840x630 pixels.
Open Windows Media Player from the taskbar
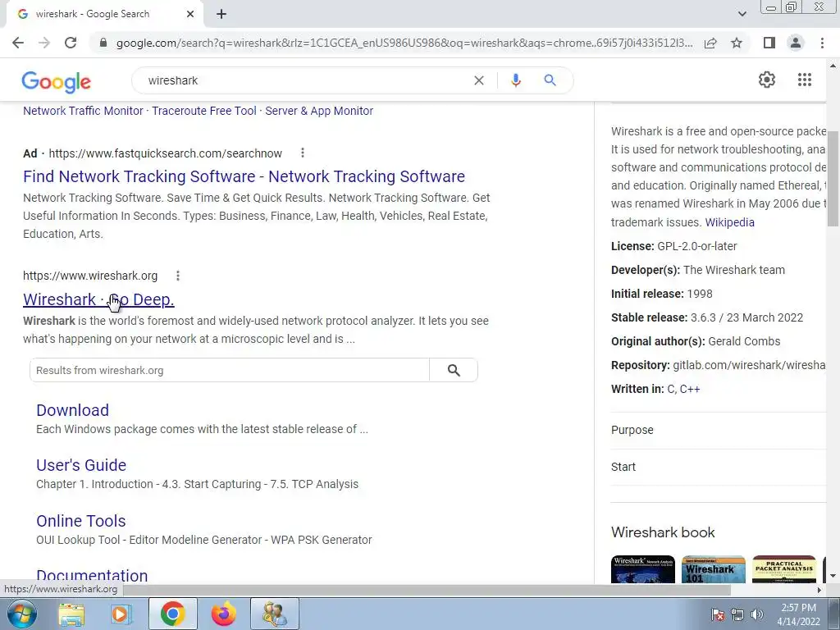tap(121, 614)
